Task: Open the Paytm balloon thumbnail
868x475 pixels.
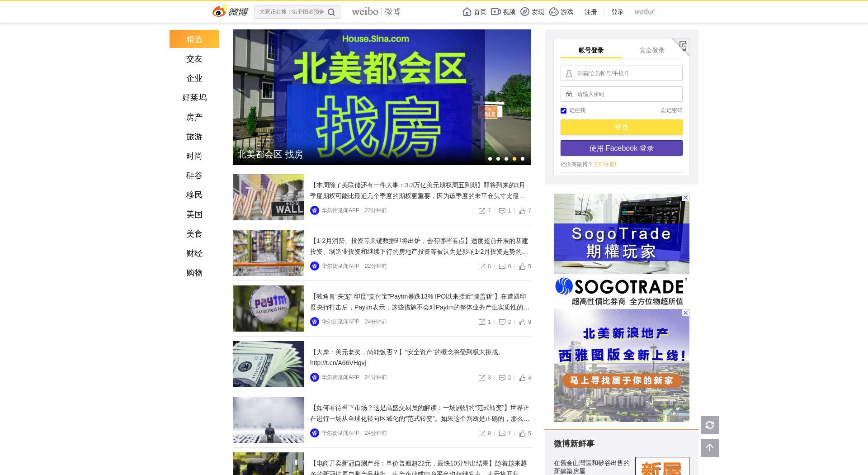Action: (x=269, y=309)
